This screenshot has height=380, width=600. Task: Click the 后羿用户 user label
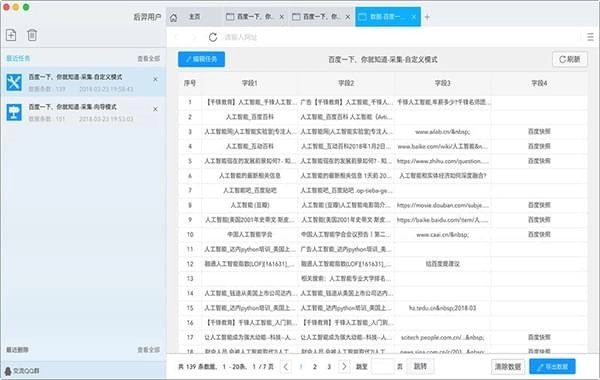(x=147, y=17)
